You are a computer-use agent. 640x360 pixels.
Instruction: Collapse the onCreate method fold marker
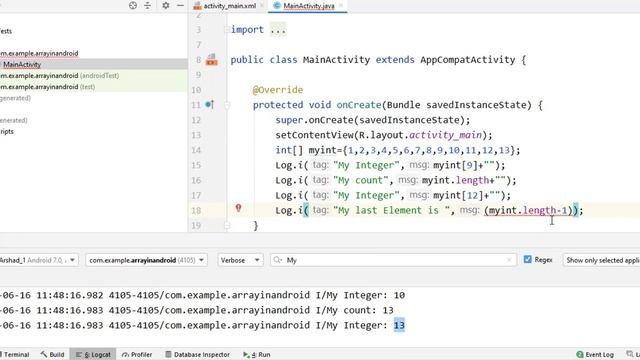click(x=227, y=105)
